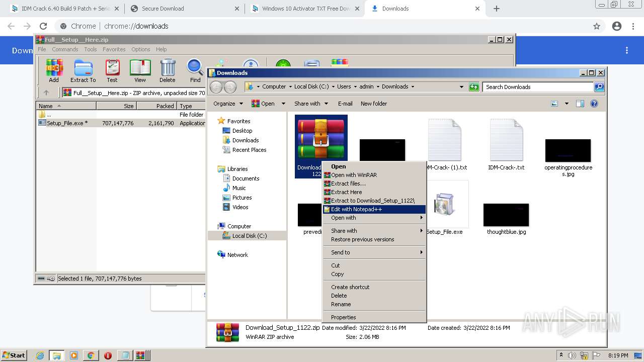Choose Delete in the context menu
Image resolution: width=644 pixels, height=362 pixels.
[374, 296]
